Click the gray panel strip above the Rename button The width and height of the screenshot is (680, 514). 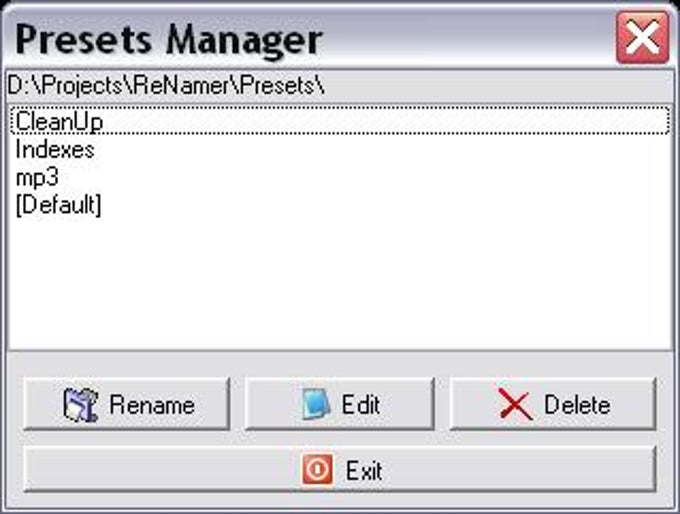tap(340, 363)
